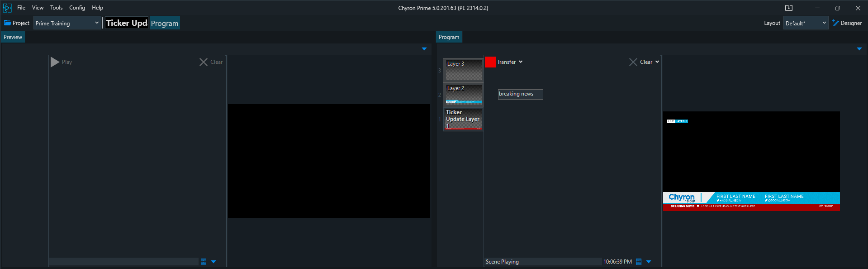
Task: Click the list icon beside Preview status bar
Action: coord(204,262)
